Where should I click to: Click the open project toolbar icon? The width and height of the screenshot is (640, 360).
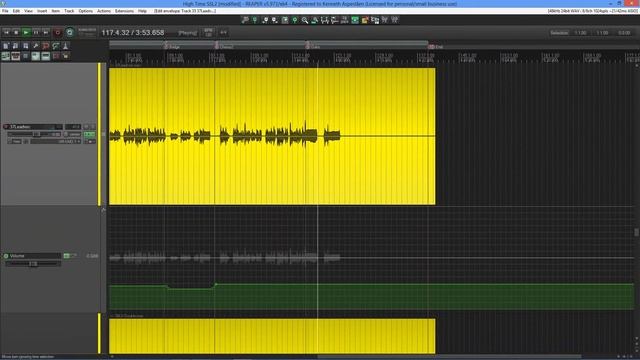pyautogui.click(x=16, y=46)
